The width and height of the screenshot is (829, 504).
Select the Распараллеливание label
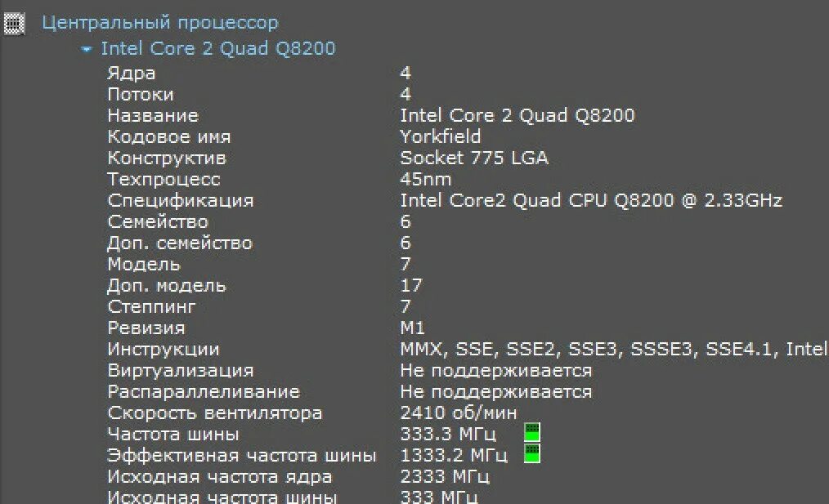(x=204, y=392)
